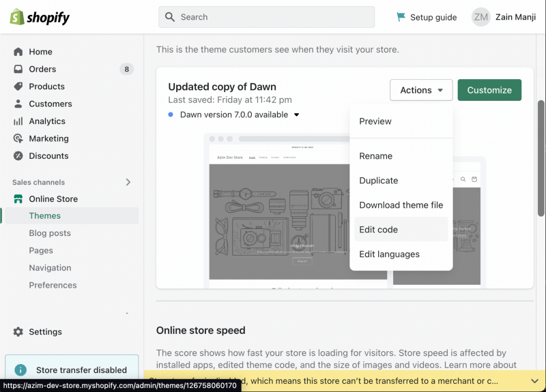
Task: Click the Analytics bar chart icon
Action: pos(18,121)
